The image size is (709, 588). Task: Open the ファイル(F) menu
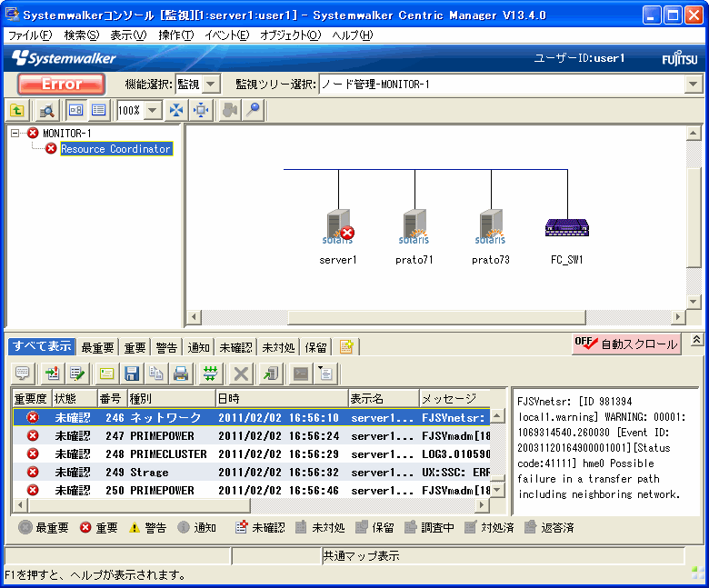pos(30,35)
